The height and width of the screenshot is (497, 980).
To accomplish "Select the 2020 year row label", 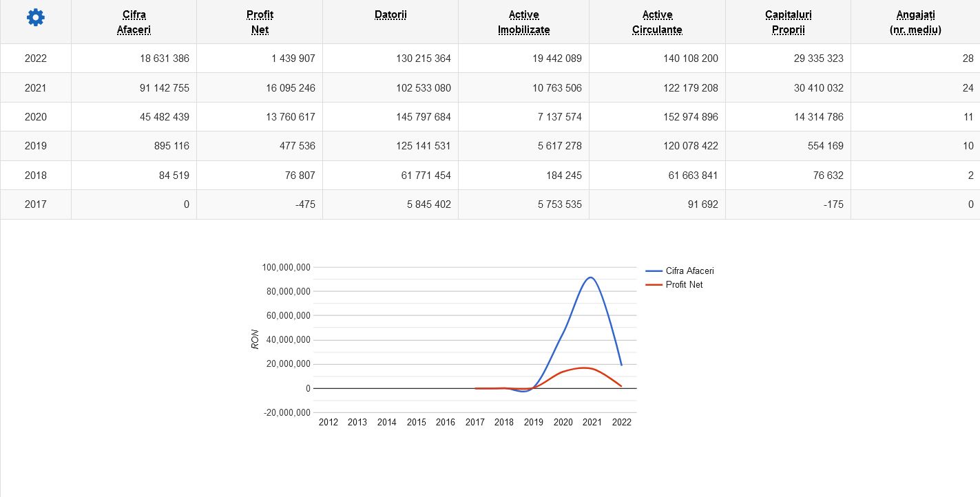I will coord(36,117).
